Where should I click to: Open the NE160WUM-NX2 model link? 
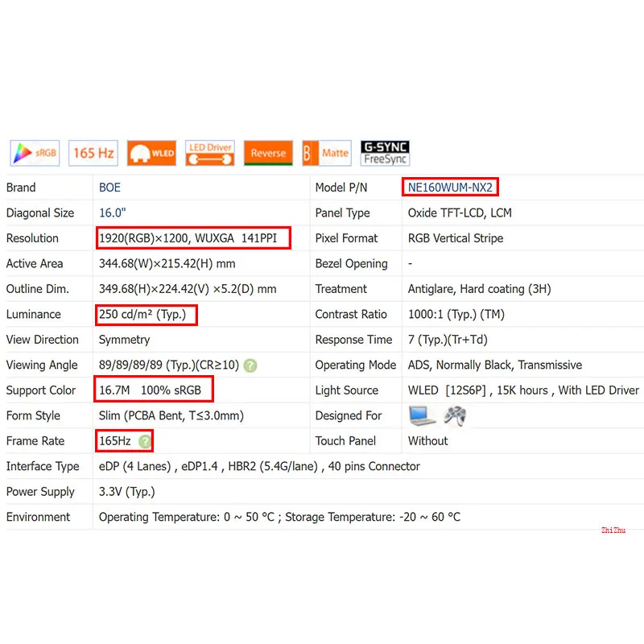450,188
